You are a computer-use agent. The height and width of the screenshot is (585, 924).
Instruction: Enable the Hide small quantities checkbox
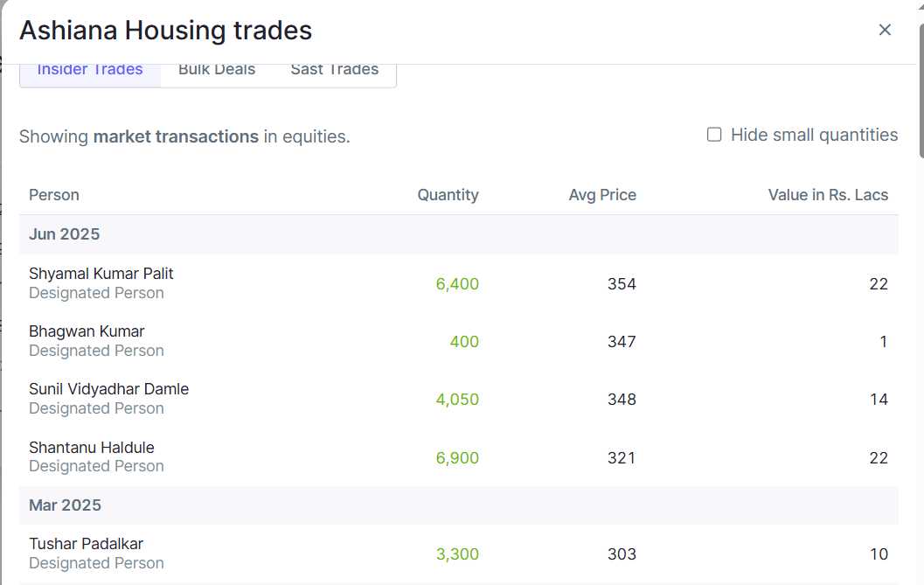click(x=714, y=135)
